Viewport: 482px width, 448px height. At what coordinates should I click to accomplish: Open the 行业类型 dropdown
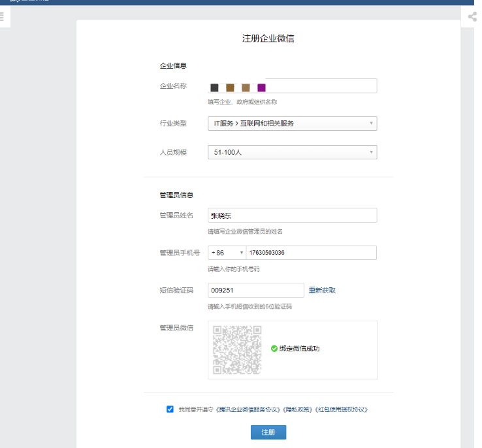[292, 123]
